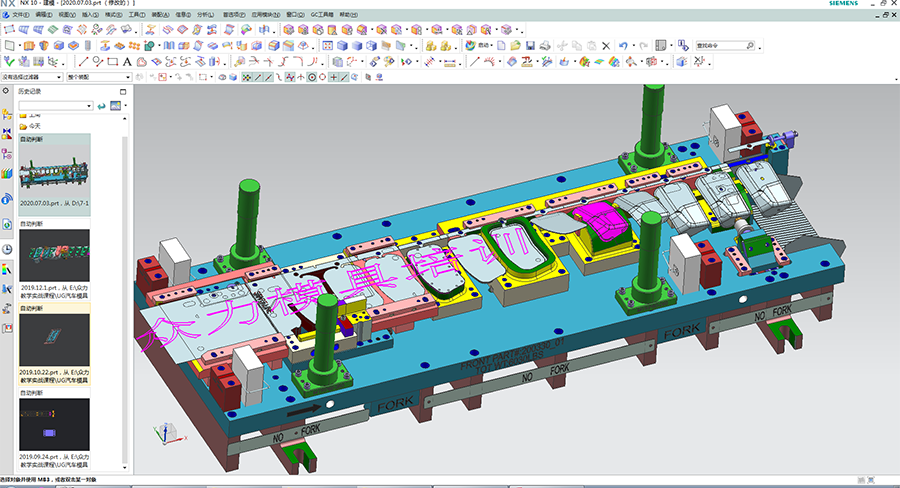Click the Save icon in the toolbar

tap(530, 46)
